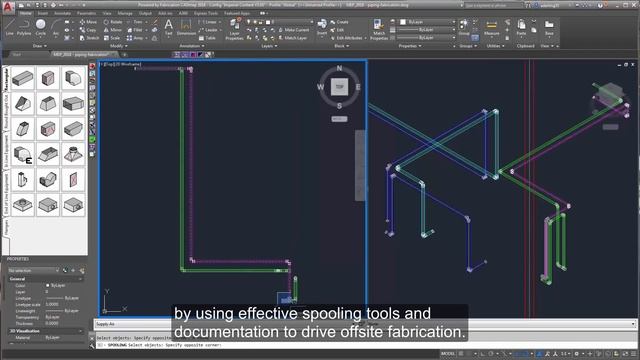Expand the Block panel
The height and width of the screenshot is (360, 640).
tap(342, 46)
